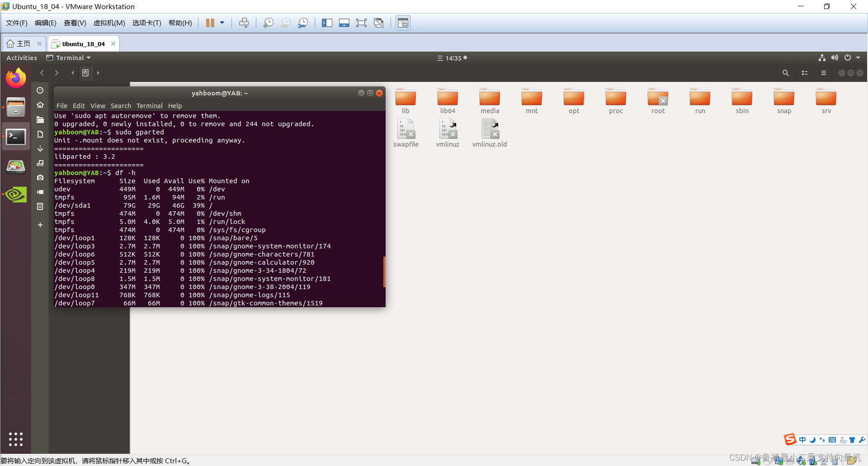Toggle the thumbnail bar view icon

344,23
